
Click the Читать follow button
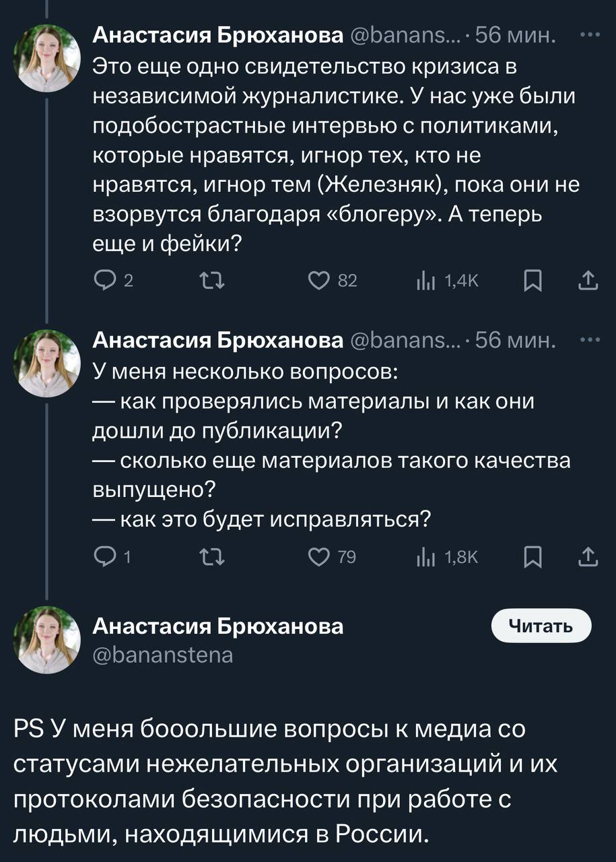[x=541, y=626]
